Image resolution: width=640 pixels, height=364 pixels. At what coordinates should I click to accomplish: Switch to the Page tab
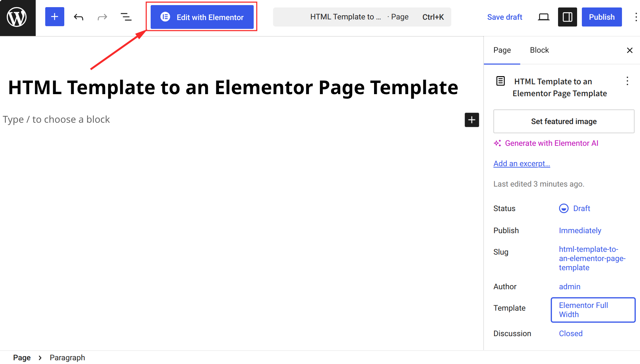[x=502, y=50]
